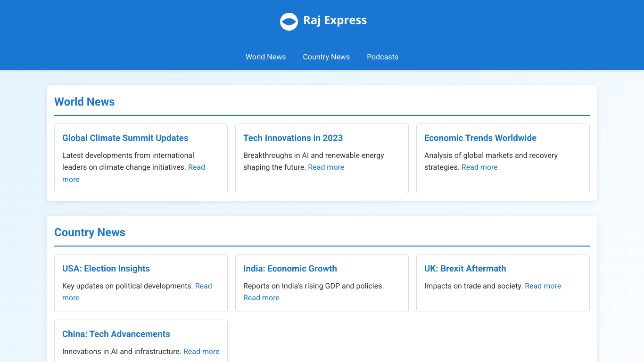Open Economic Trends Worldwide headline
644x362 pixels.
coord(480,138)
